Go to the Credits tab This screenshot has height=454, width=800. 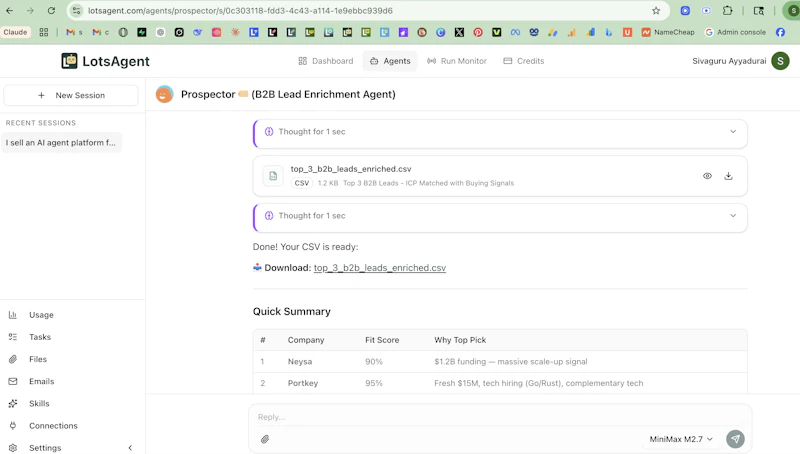(x=524, y=61)
